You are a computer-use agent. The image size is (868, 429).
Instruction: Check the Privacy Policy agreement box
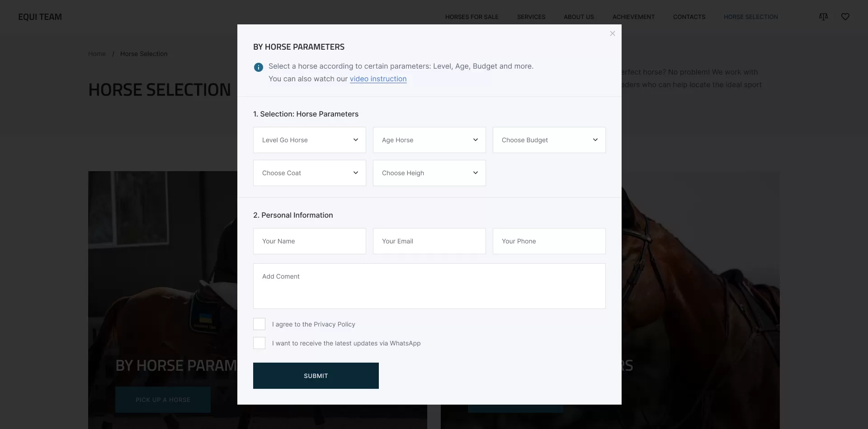coord(259,324)
